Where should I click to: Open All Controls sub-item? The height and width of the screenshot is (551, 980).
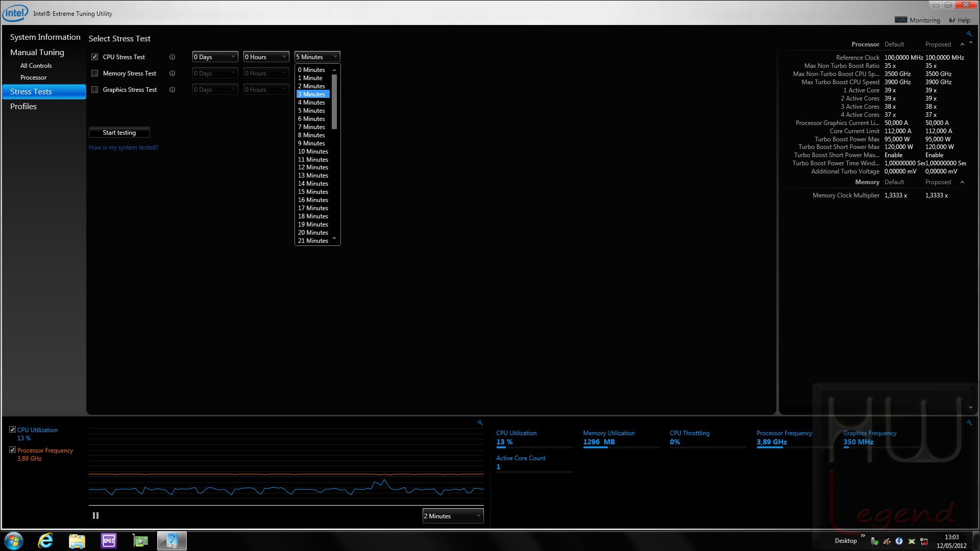[x=36, y=66]
